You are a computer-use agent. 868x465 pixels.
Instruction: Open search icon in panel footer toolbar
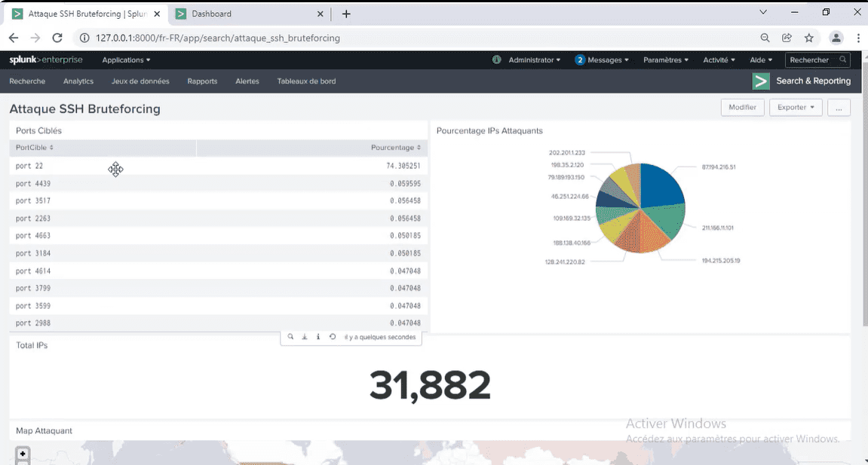click(x=290, y=337)
